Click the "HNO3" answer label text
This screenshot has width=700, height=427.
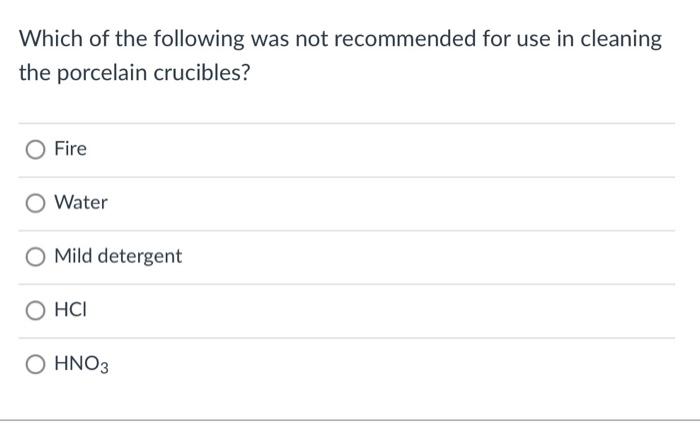point(81,364)
